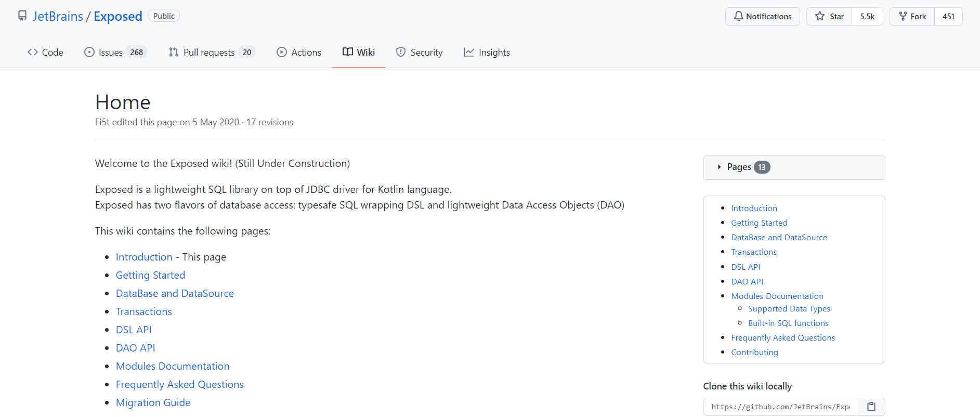Image resolution: width=980 pixels, height=417 pixels.
Task: Fork the Exposed repository
Action: (x=912, y=16)
